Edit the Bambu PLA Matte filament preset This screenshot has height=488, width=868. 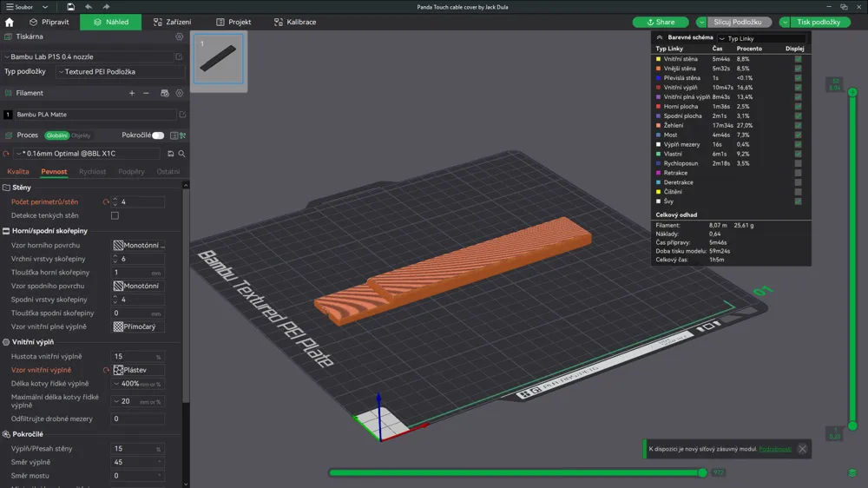[x=182, y=115]
